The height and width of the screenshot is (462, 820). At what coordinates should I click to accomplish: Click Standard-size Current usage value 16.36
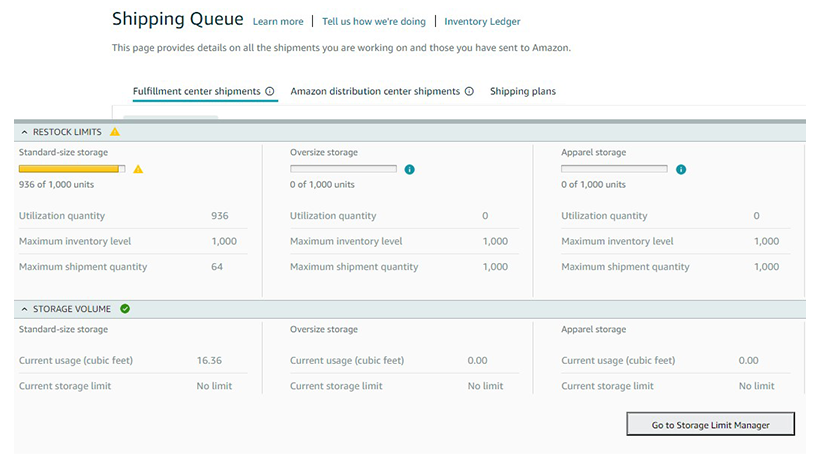[209, 360]
